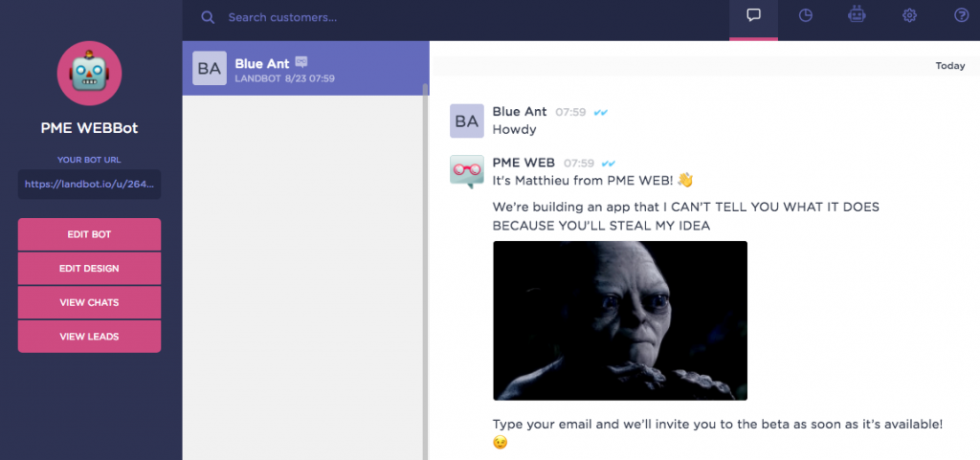Click the PME WEB glasses avatar

tap(467, 171)
